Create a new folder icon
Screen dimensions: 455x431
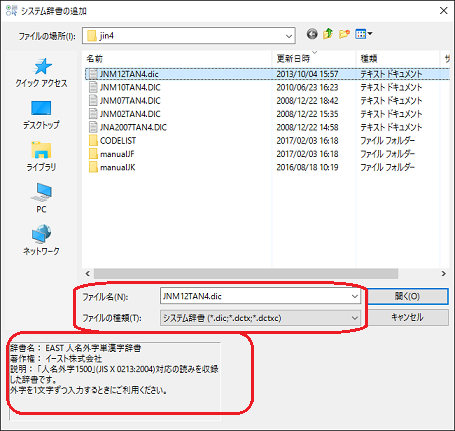point(344,34)
